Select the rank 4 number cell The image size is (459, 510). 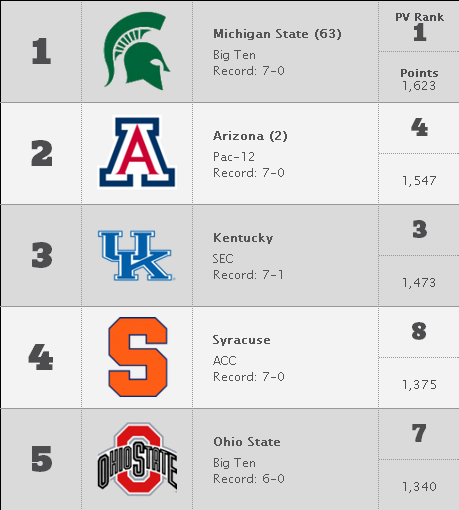[41, 357]
